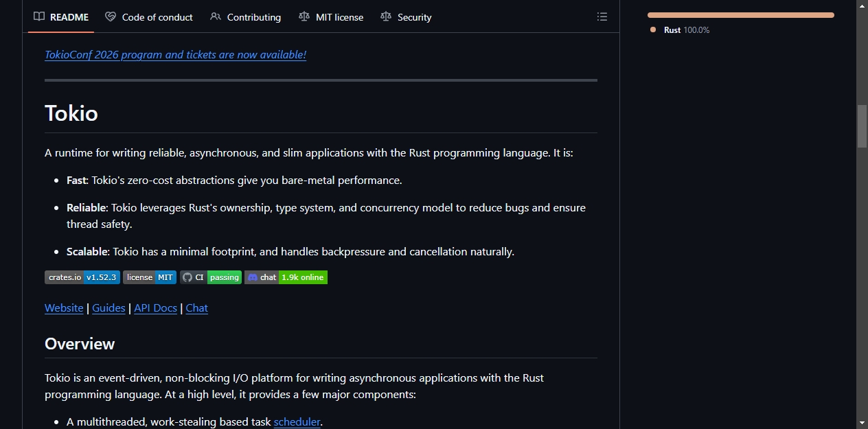Open the API Docs link

[x=155, y=308]
